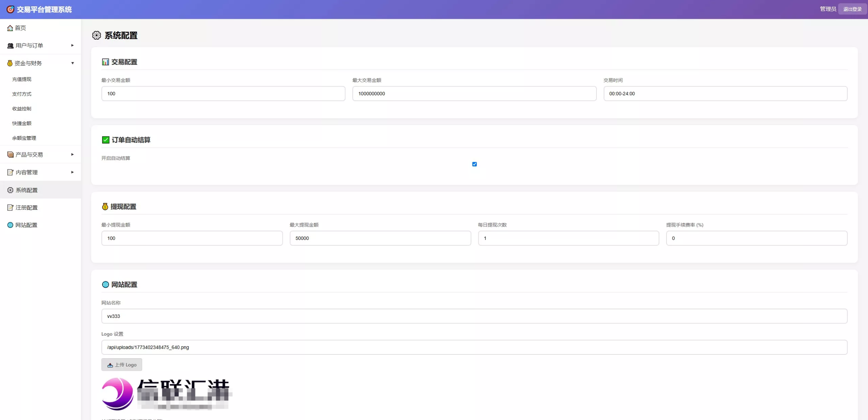The height and width of the screenshot is (420, 868).
Task: Click the 注册配置 notepad icon in sidebar
Action: pyautogui.click(x=10, y=208)
